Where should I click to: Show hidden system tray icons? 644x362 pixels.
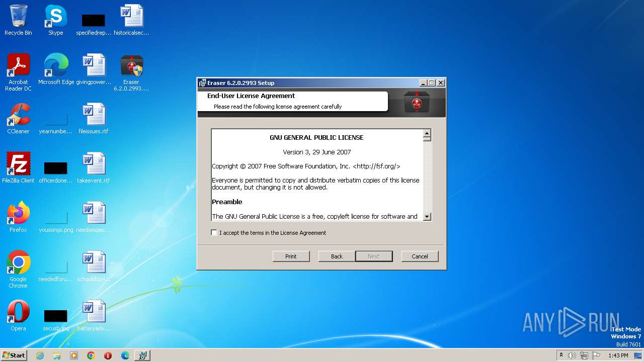click(561, 355)
